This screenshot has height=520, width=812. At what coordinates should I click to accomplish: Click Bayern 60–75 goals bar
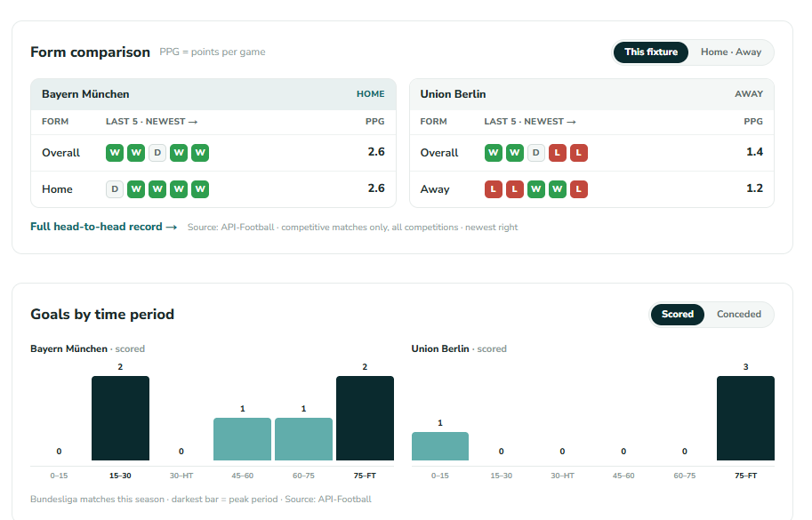coord(303,439)
